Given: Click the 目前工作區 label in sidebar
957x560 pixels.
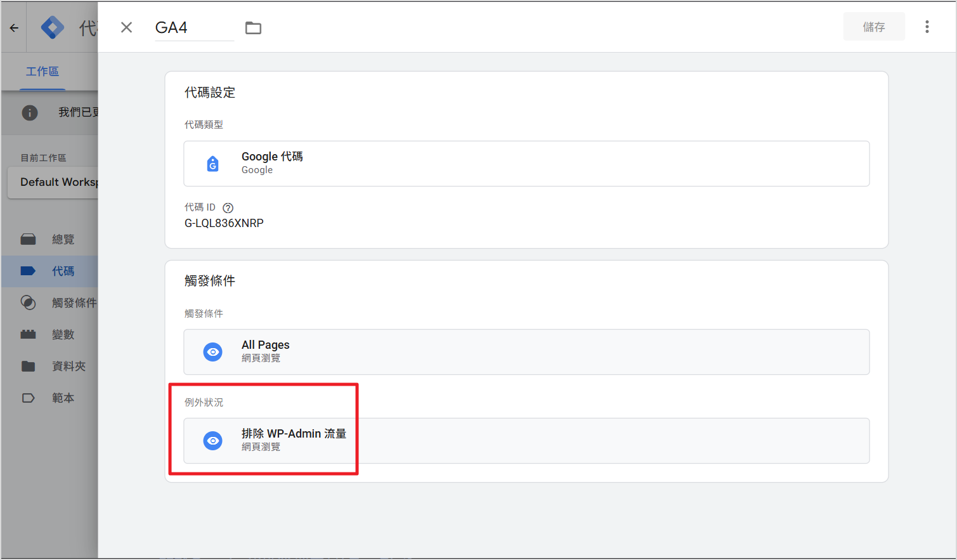Looking at the screenshot, I should tap(43, 158).
